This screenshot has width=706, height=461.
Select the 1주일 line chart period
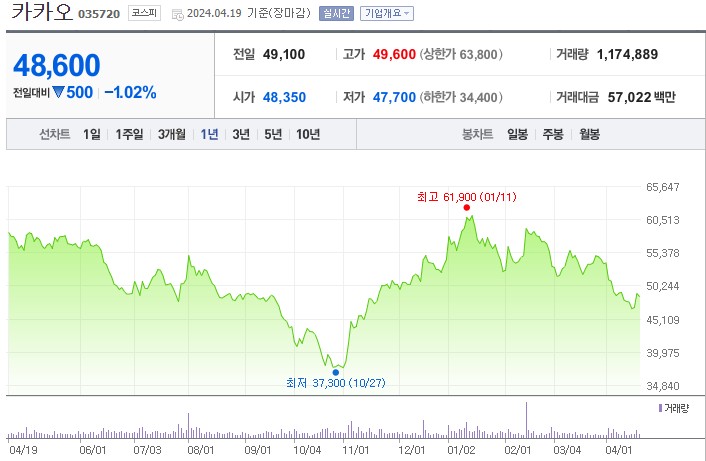(129, 134)
